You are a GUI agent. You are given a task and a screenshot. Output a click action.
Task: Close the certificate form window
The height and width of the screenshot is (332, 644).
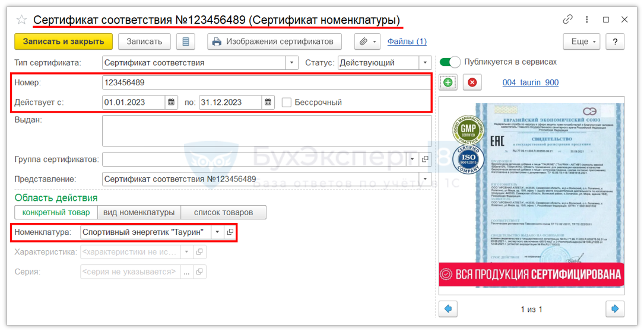coord(624,20)
